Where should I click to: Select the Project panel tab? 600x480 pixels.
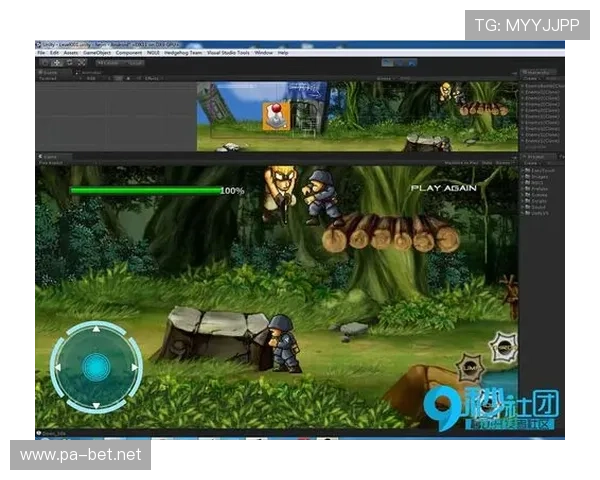click(x=537, y=157)
